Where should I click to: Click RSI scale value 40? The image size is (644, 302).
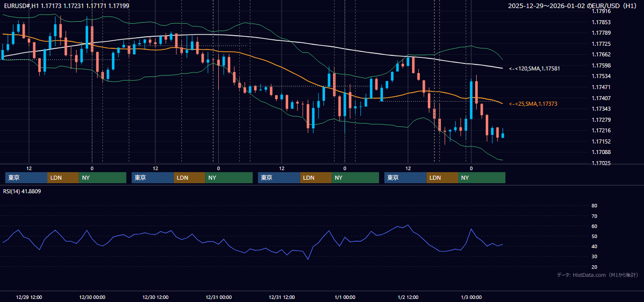click(594, 247)
